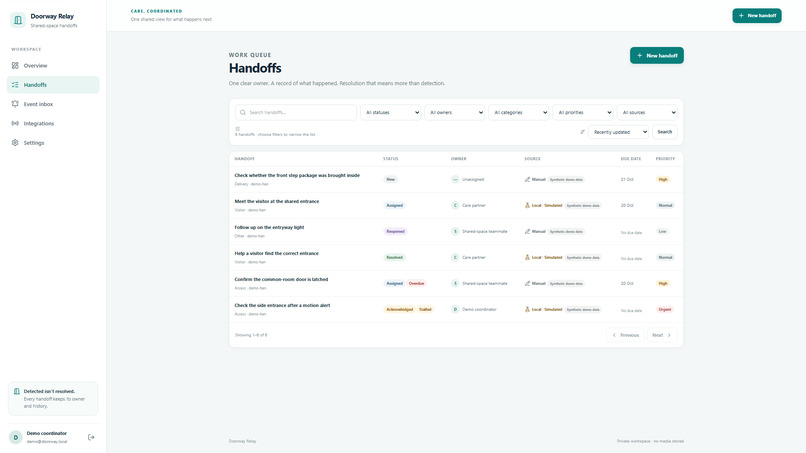
Task: Click the door icon in the 'Detected isn't resolved' card
Action: pos(16,391)
